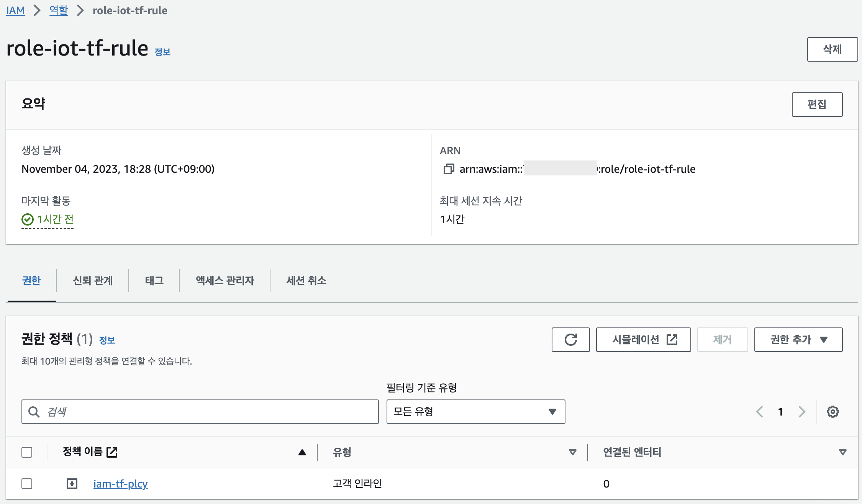Click the external link icon next to 정책 이름
862x504 pixels.
112,452
